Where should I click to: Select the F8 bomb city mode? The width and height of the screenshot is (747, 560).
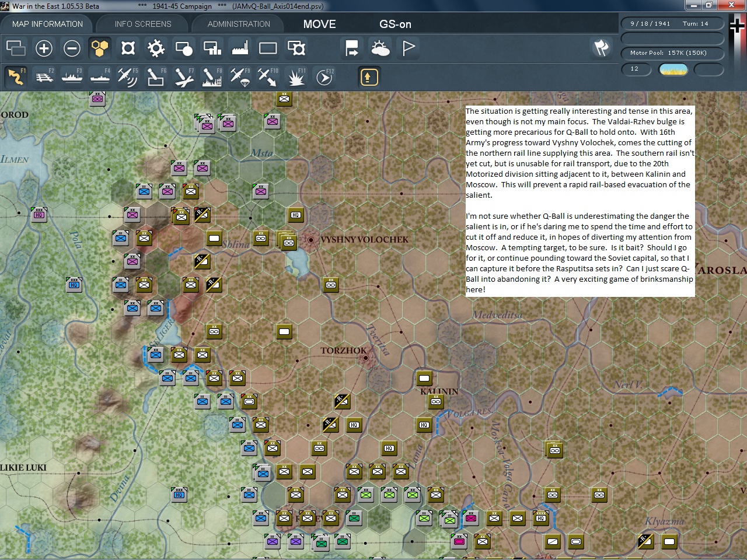pyautogui.click(x=212, y=76)
